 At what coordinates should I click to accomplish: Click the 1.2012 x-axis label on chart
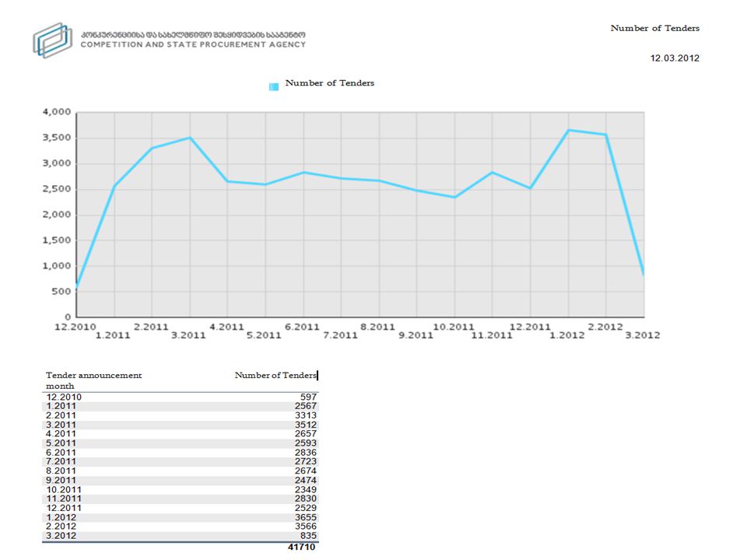tap(567, 335)
